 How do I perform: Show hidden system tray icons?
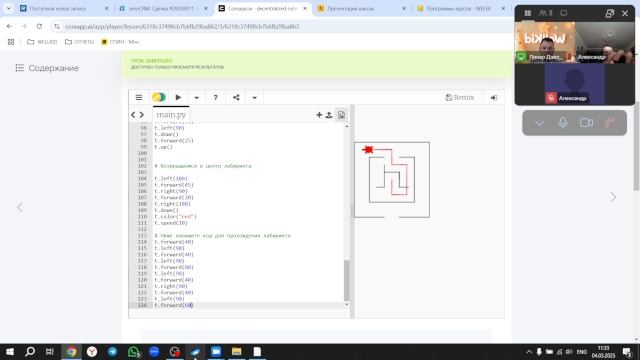tap(529, 352)
